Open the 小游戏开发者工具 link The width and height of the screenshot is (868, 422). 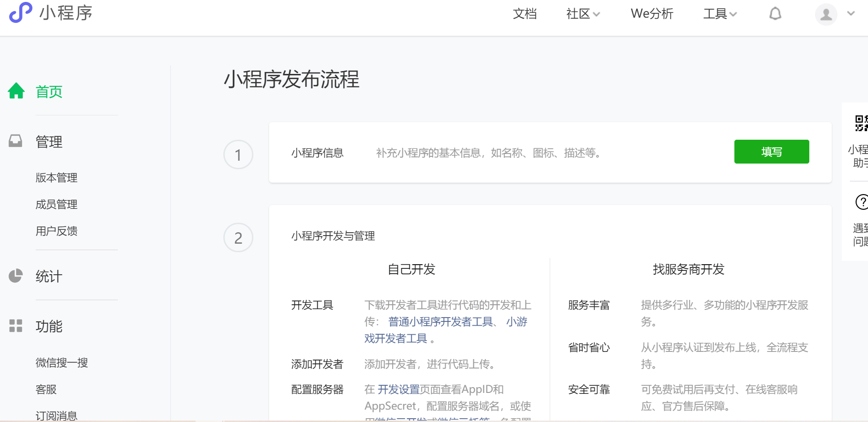446,330
